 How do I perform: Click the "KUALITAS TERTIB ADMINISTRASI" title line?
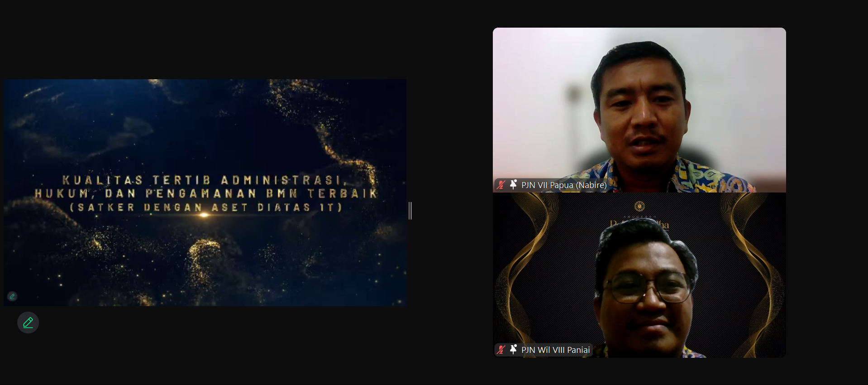tap(204, 180)
